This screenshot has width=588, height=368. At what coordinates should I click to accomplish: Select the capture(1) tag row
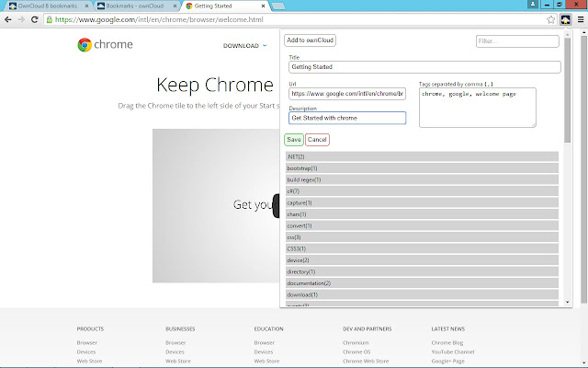click(x=422, y=202)
